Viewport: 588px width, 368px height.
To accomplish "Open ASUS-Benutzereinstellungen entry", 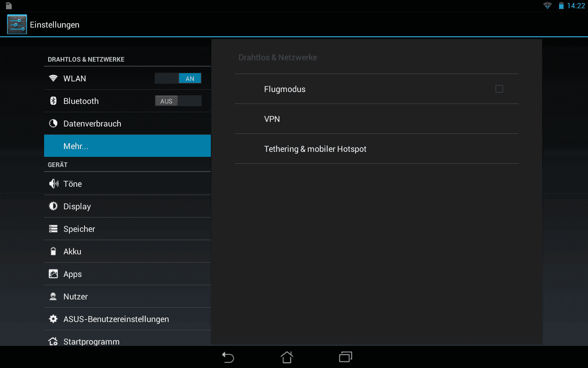I will (127, 319).
